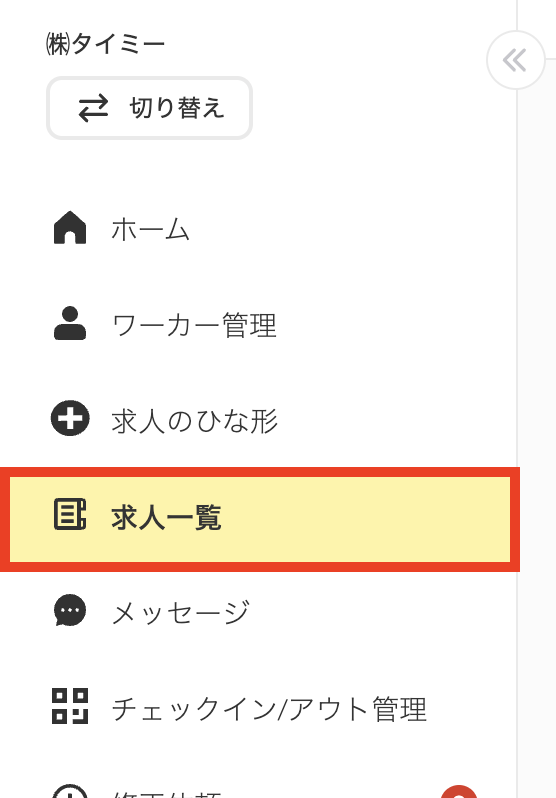Click the list document icon for 求人一覧
Image resolution: width=556 pixels, height=798 pixels.
tap(70, 514)
